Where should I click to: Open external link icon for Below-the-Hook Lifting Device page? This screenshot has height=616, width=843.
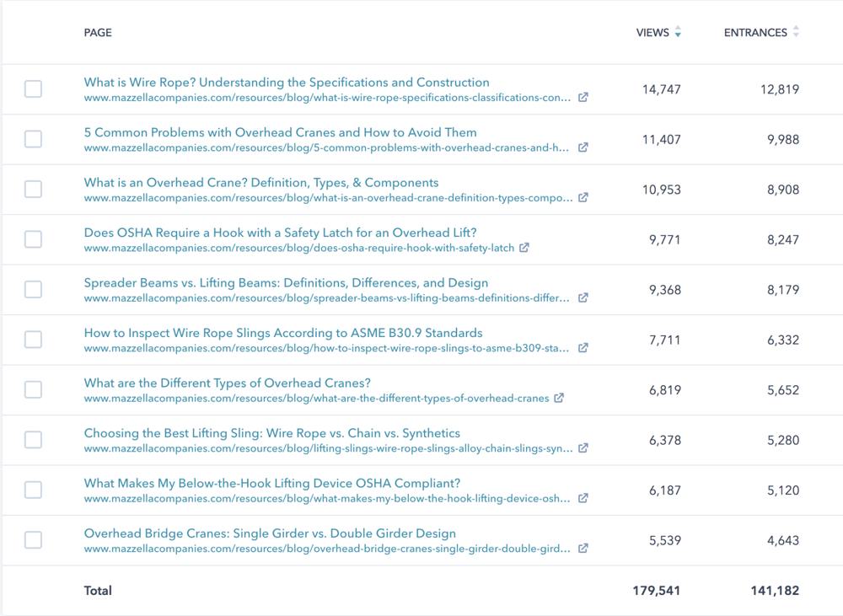point(583,499)
